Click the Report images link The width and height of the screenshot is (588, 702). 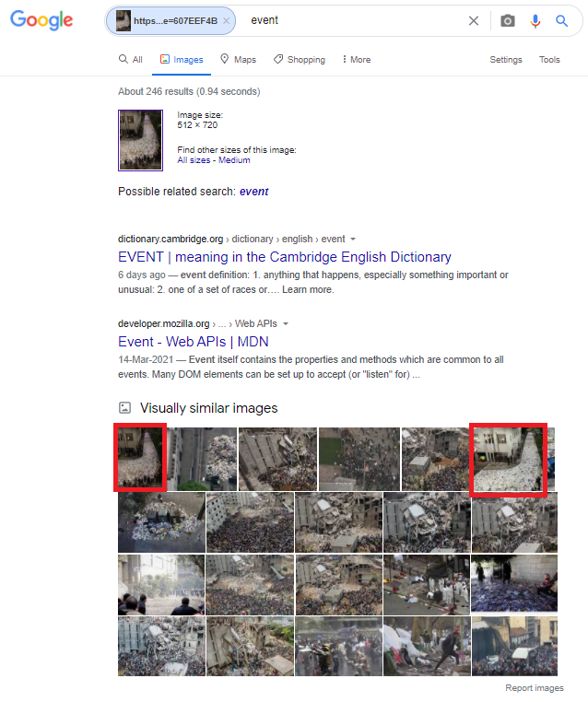click(x=534, y=688)
